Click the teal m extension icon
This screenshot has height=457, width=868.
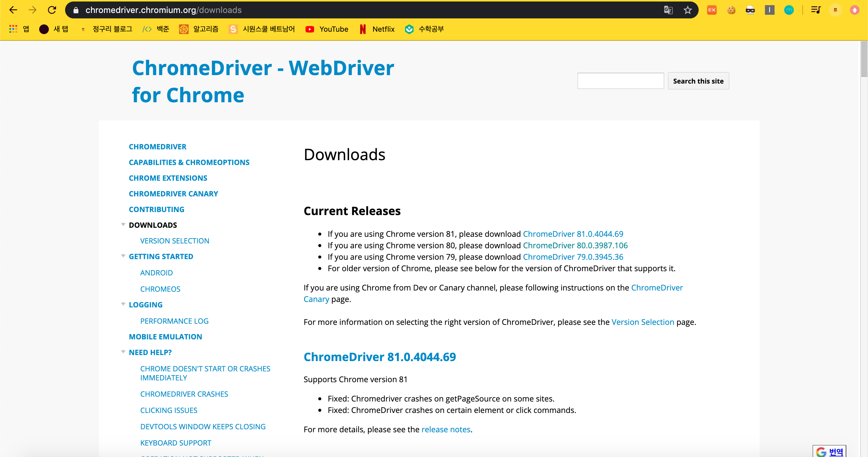click(788, 10)
